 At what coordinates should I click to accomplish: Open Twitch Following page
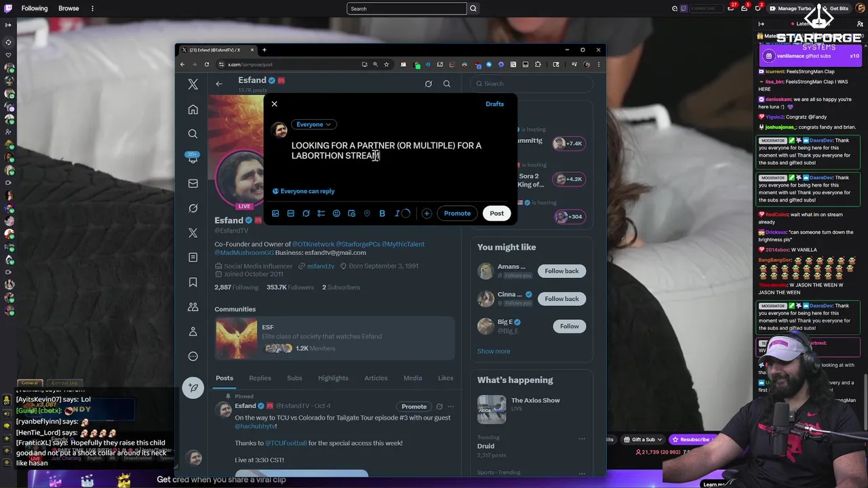34,8
